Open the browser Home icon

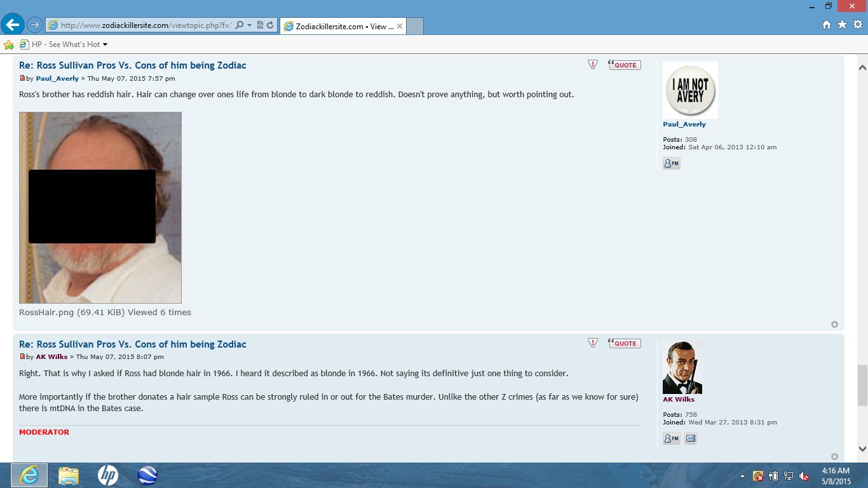pos(827,25)
